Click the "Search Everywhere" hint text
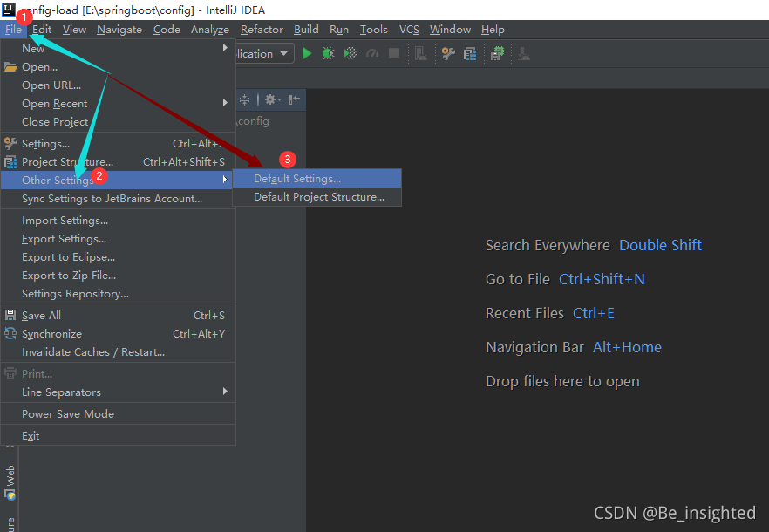Image resolution: width=769 pixels, height=532 pixels. coord(548,245)
